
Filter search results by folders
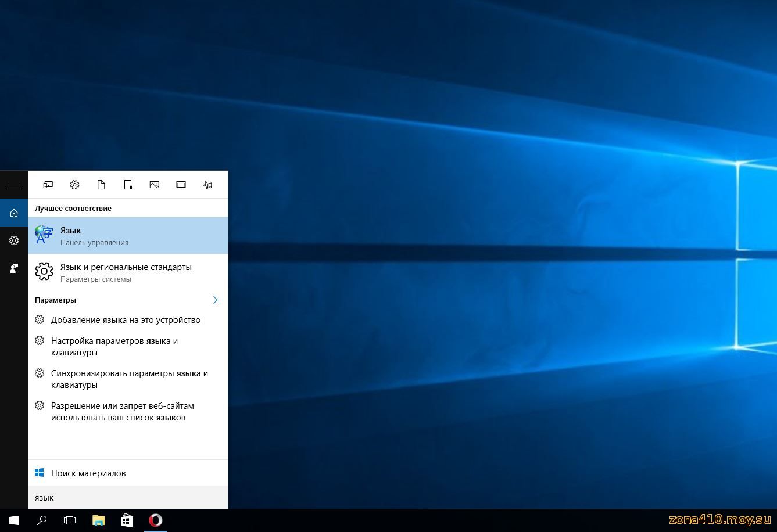[128, 185]
